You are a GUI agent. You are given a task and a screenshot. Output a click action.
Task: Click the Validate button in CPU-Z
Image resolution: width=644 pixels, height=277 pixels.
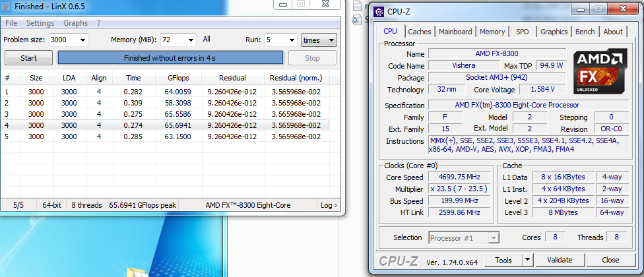(560, 260)
